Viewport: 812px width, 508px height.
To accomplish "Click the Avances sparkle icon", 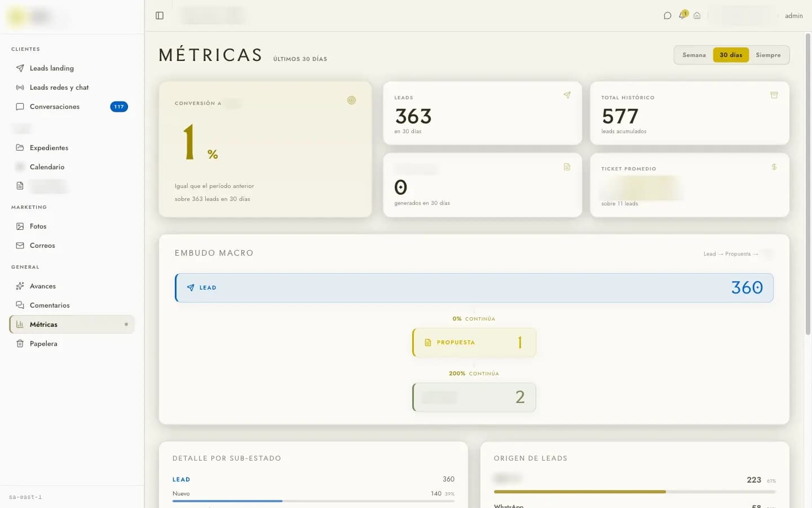I will (20, 286).
